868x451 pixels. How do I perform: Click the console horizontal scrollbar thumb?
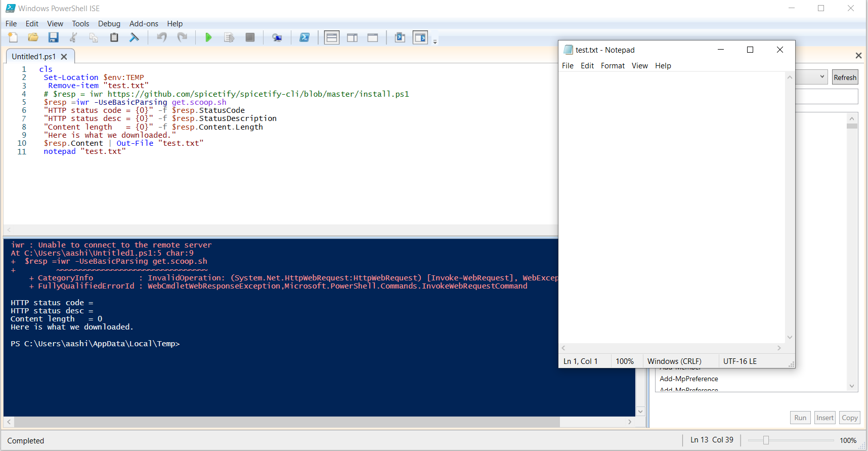coord(286,422)
